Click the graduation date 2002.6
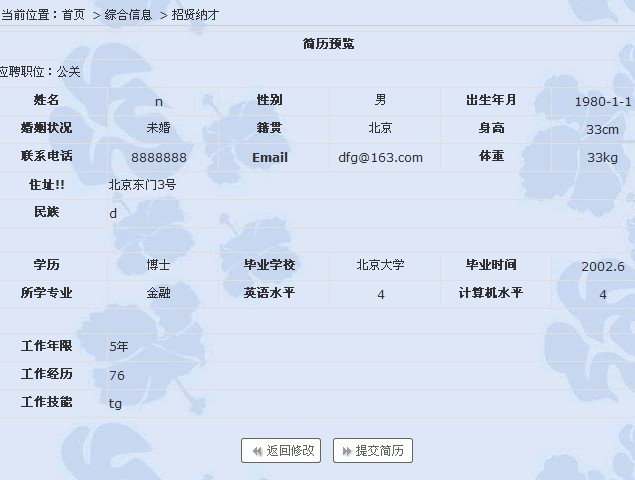 (602, 266)
